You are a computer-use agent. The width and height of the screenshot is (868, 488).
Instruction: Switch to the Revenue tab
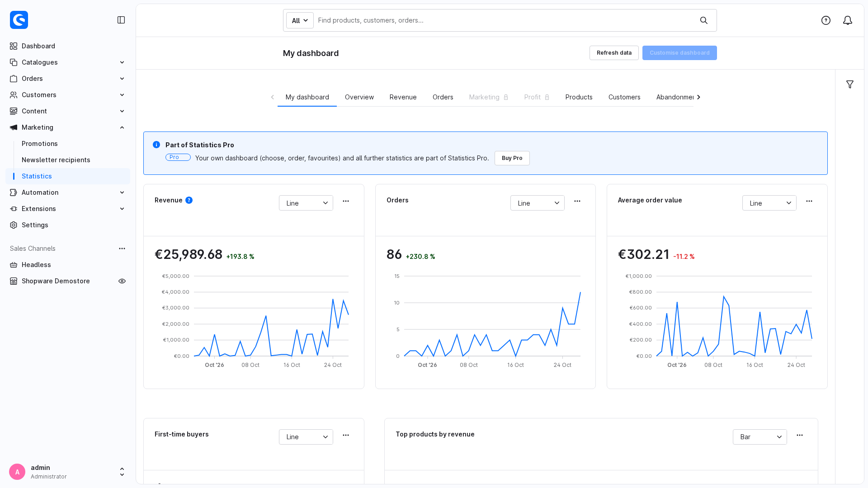(x=403, y=97)
